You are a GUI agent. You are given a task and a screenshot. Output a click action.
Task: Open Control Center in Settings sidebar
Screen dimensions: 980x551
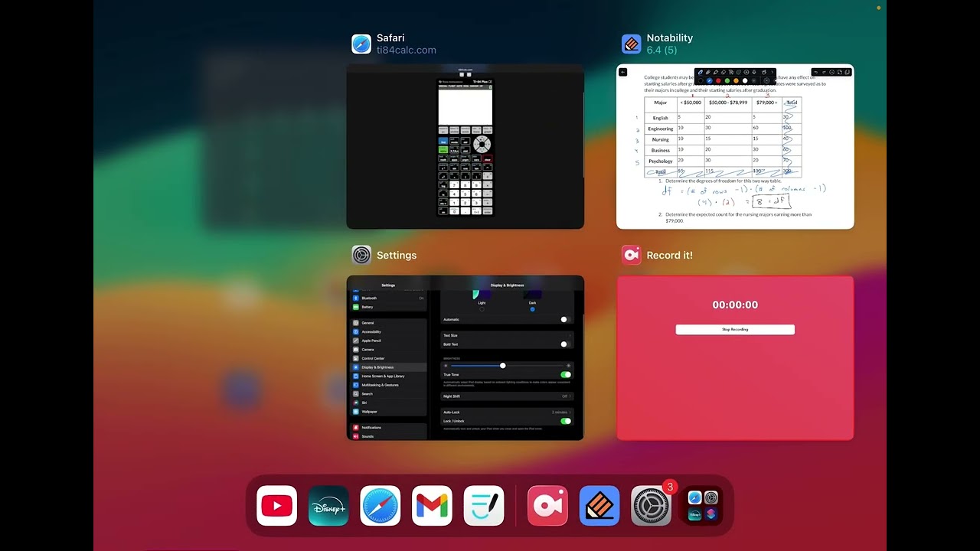click(387, 358)
